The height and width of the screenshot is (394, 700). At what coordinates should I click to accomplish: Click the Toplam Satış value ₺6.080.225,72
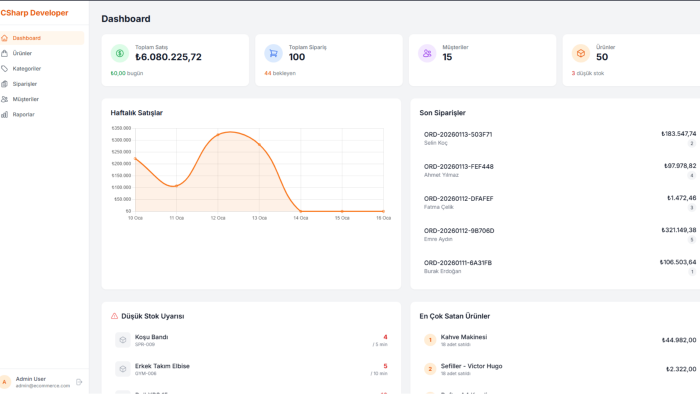tap(168, 57)
